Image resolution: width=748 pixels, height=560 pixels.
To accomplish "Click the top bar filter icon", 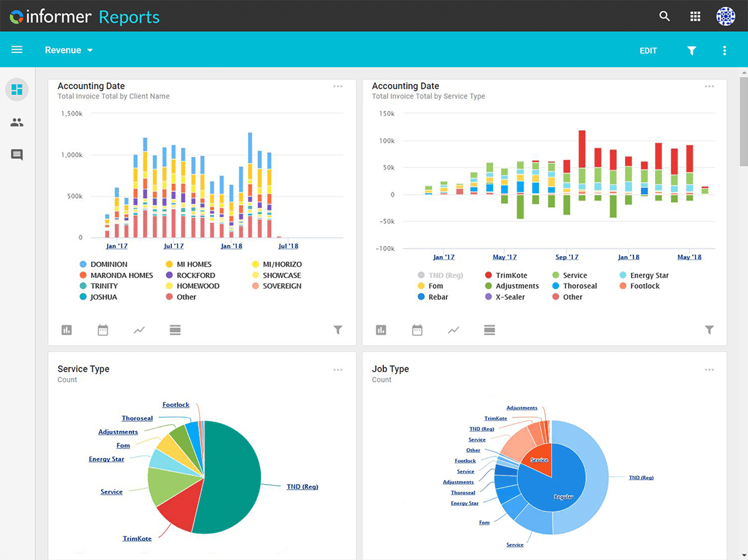I will coord(691,50).
